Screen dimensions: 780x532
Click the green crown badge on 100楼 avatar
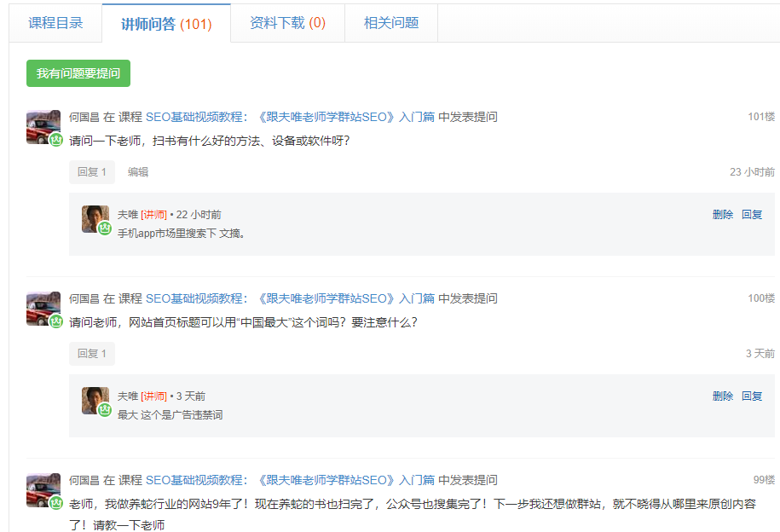pos(56,321)
